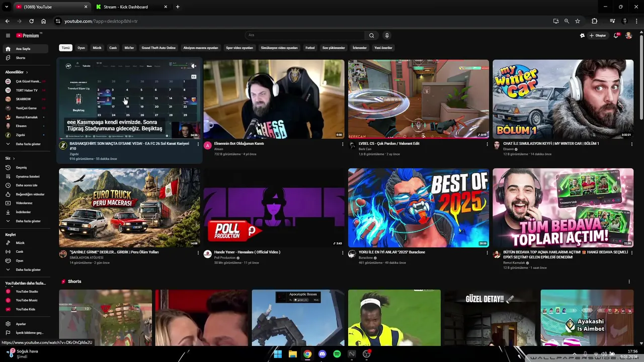This screenshot has width=644, height=362.
Task: Open YouTube notifications bell
Action: pos(616,36)
